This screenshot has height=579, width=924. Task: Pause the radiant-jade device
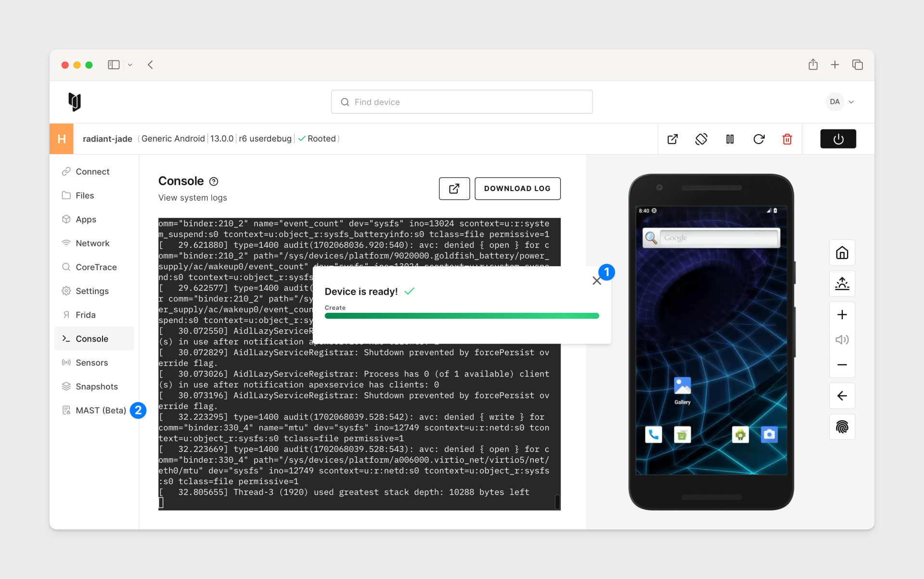[x=730, y=139]
